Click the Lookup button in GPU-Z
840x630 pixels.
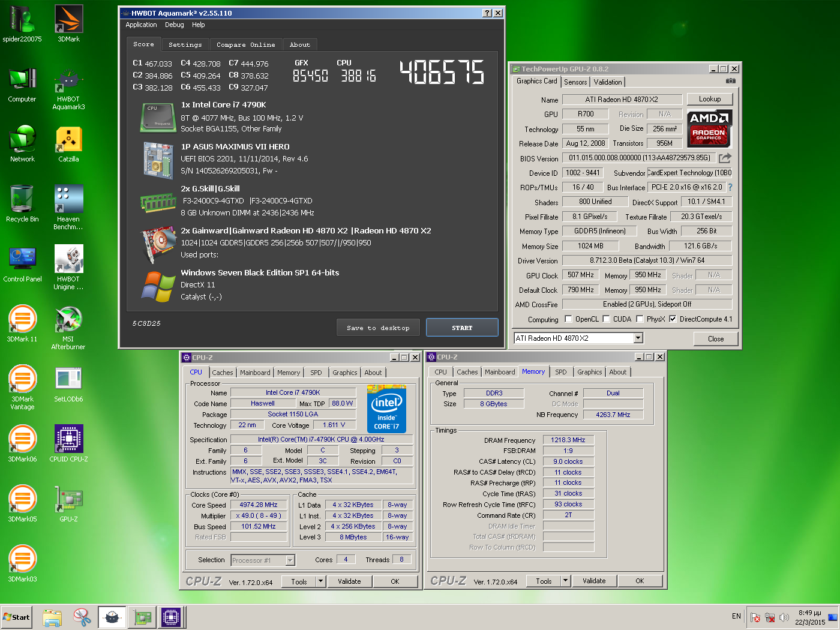point(710,99)
